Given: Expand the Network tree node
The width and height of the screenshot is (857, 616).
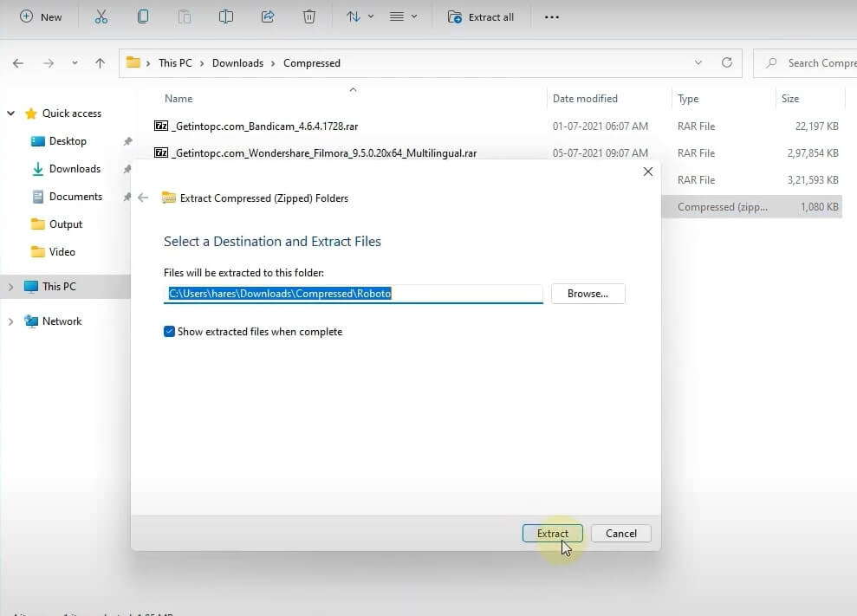Looking at the screenshot, I should [11, 321].
